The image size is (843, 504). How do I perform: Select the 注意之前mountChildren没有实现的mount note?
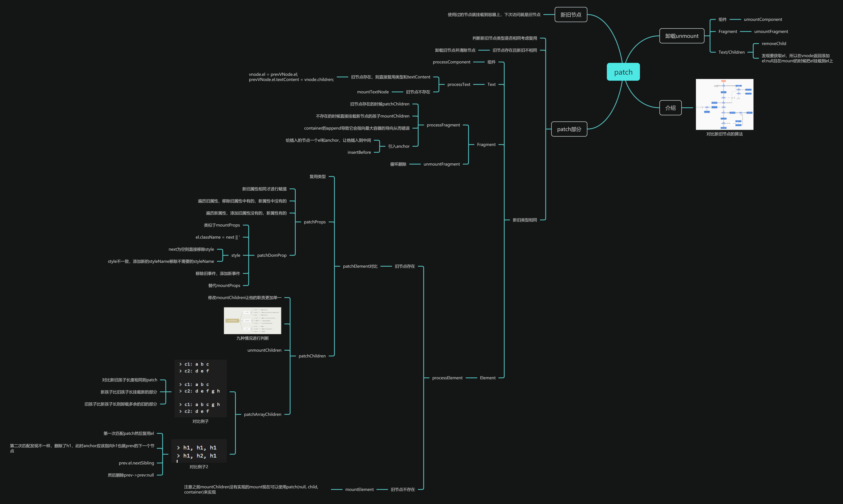pos(251,489)
